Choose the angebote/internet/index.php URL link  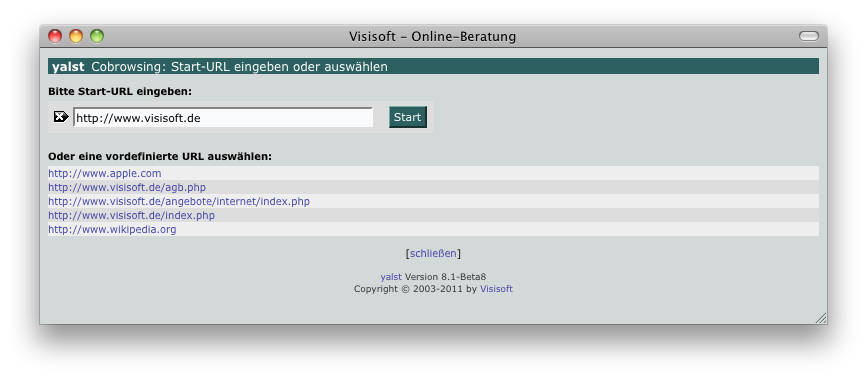click(x=179, y=201)
